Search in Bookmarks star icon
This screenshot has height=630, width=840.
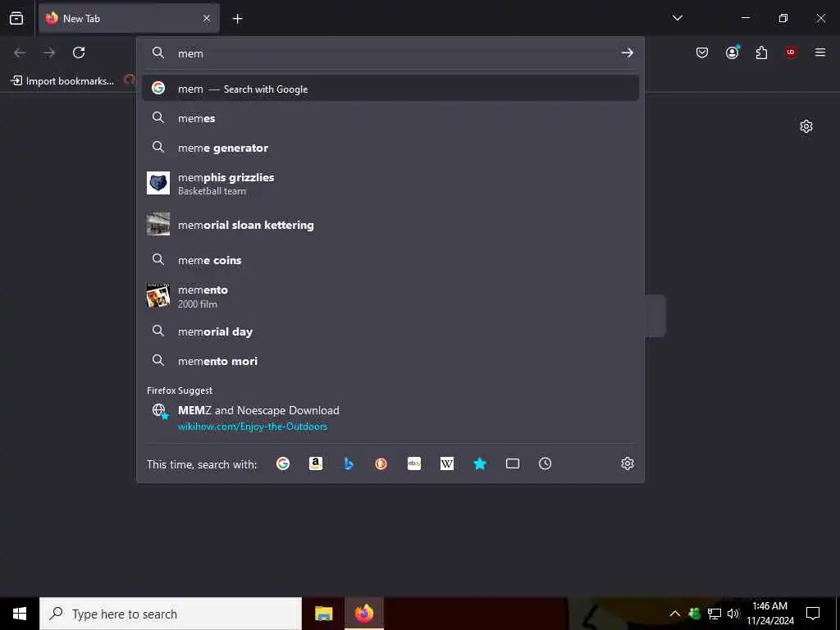tap(479, 464)
